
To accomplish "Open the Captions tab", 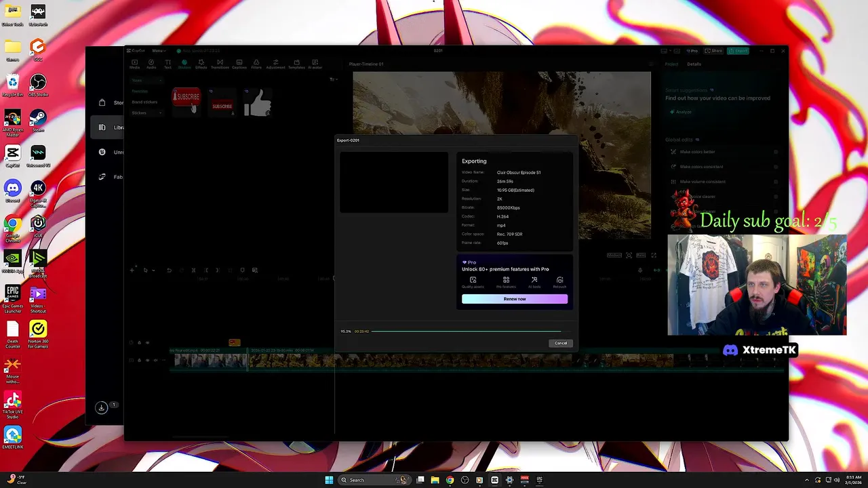I will click(x=239, y=64).
